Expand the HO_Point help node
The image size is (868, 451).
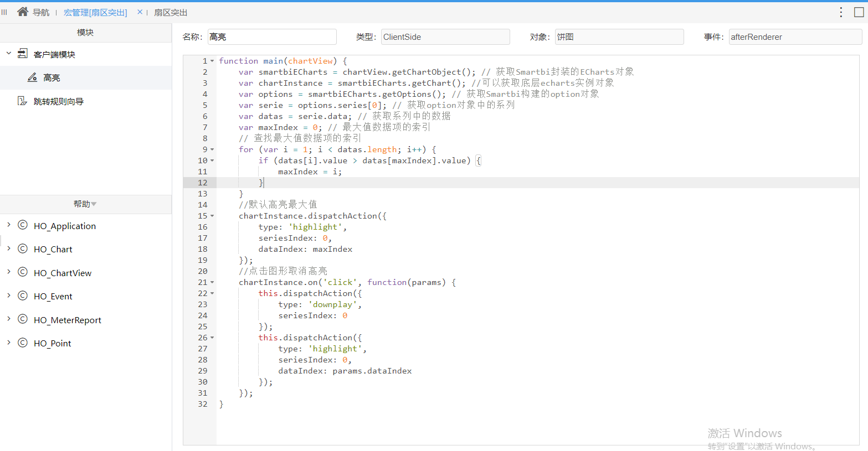(x=9, y=343)
